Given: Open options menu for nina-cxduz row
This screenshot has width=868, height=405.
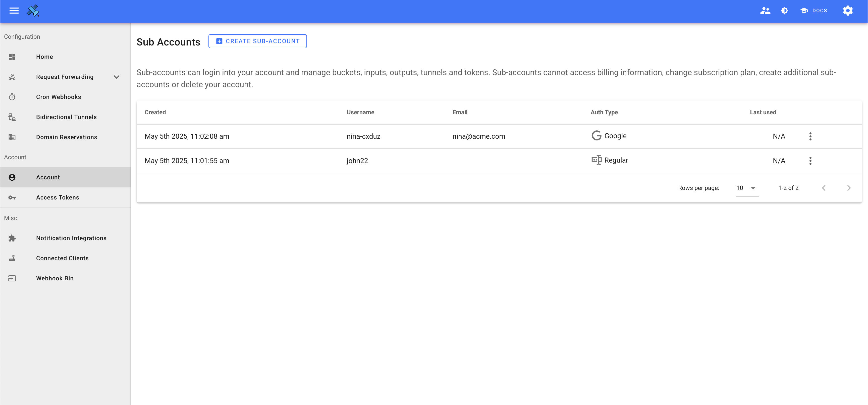Looking at the screenshot, I should [x=810, y=136].
